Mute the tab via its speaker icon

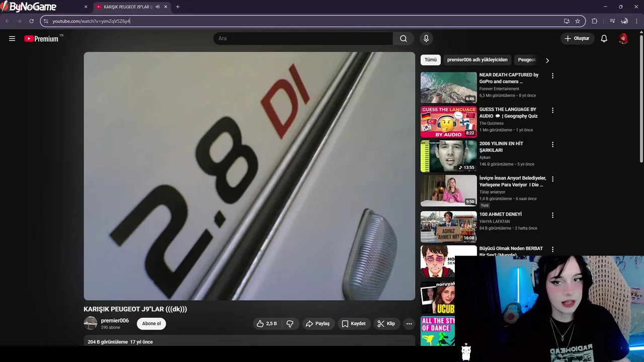point(157,7)
